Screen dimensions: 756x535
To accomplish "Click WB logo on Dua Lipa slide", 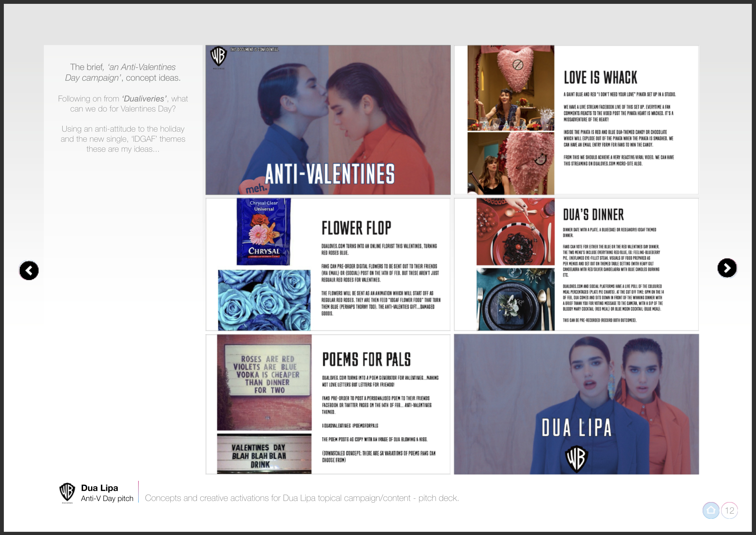I will point(576,458).
